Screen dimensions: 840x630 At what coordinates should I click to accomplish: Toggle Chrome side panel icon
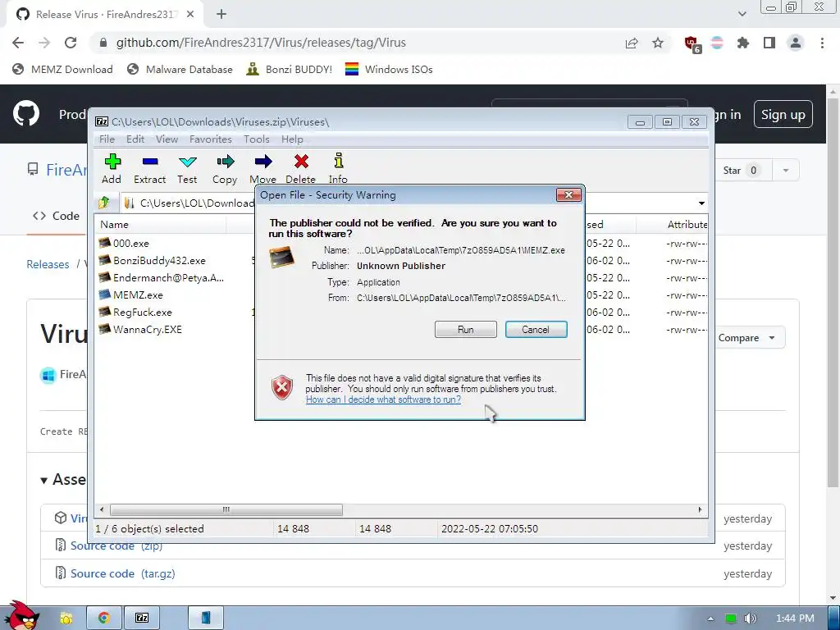click(x=769, y=43)
